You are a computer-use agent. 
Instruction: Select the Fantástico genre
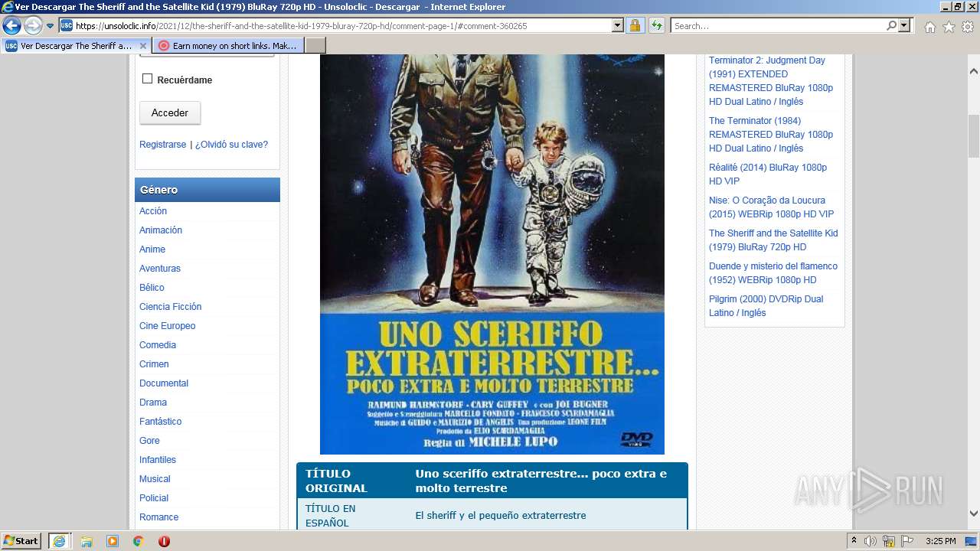161,422
